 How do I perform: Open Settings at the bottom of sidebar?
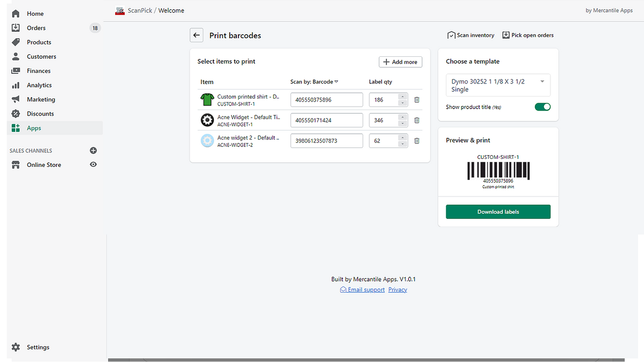tap(38, 347)
